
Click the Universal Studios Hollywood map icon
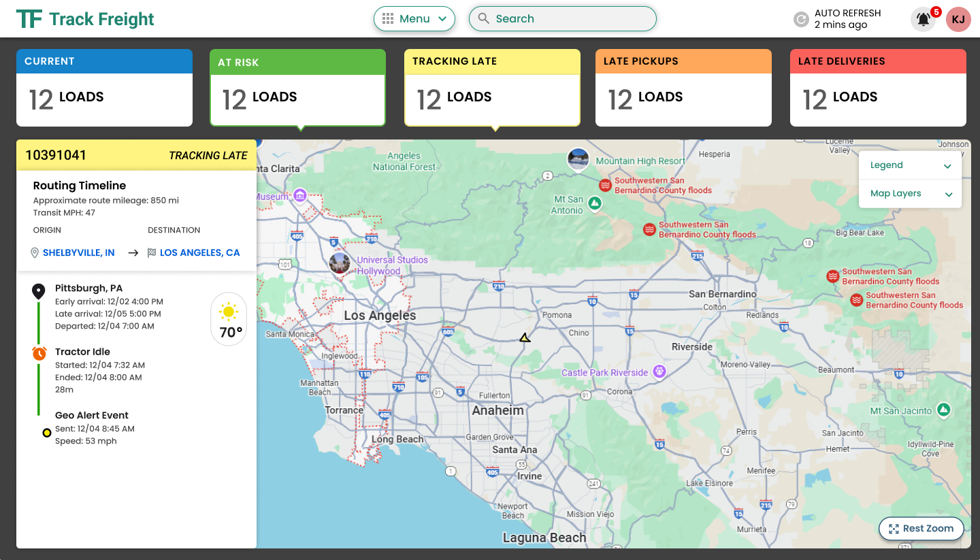point(340,263)
